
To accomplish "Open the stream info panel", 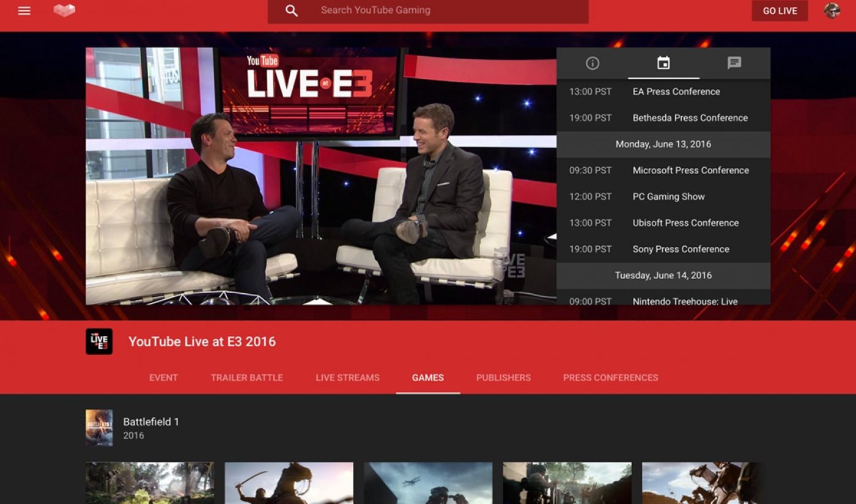I will (592, 63).
